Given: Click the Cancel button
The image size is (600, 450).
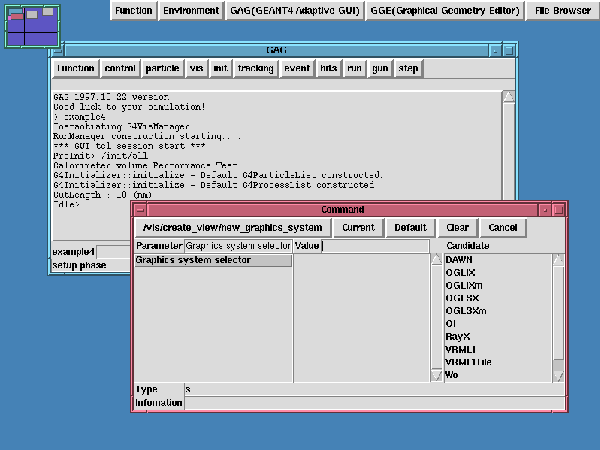Looking at the screenshot, I should 503,228.
